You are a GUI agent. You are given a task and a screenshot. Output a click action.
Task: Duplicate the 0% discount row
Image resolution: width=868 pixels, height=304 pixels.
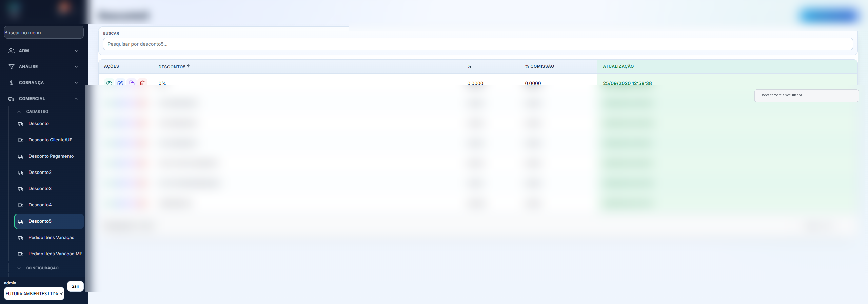132,83
